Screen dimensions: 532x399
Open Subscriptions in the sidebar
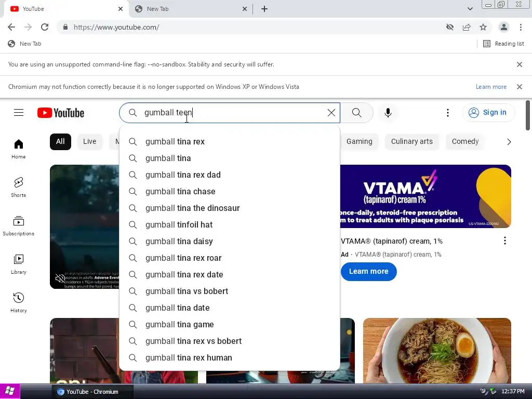point(18,225)
